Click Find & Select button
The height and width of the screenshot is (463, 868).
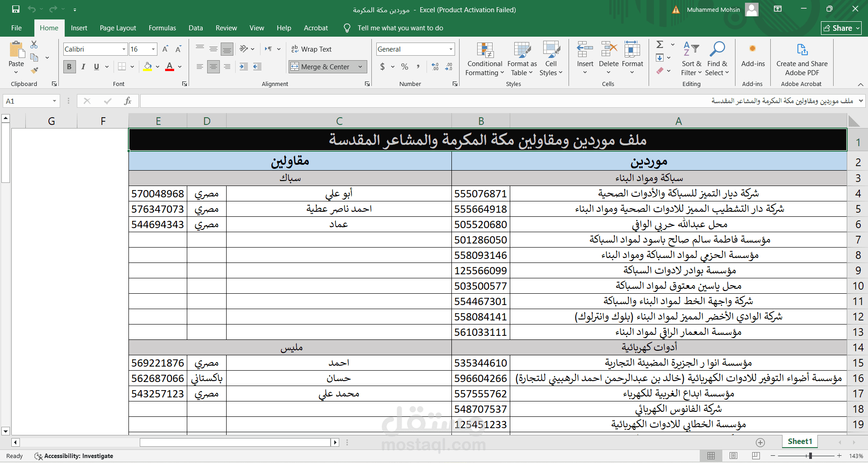click(x=717, y=59)
